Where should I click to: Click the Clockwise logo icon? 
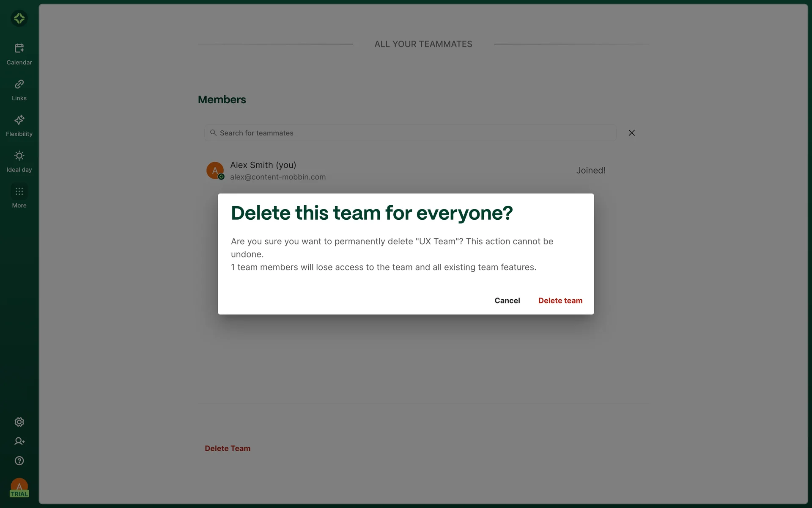19,18
